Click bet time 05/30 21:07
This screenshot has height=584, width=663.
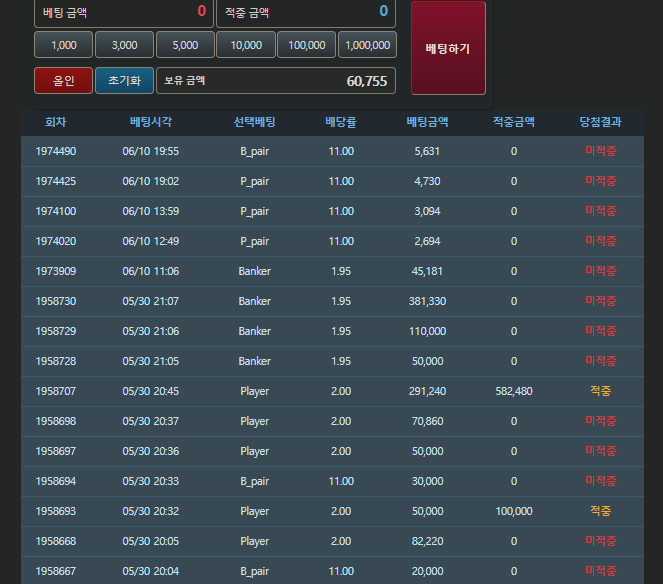point(151,302)
